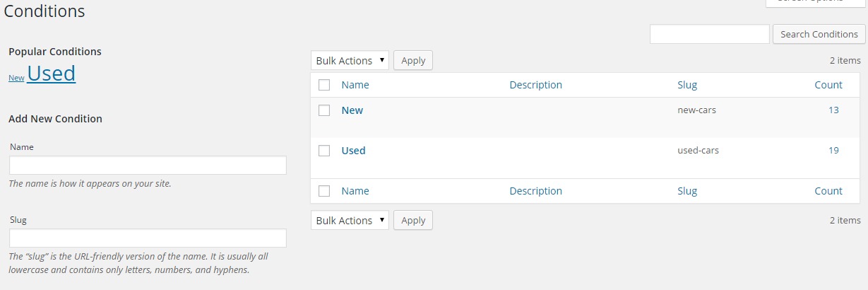Click the Search Conditions button
The height and width of the screenshot is (290, 868).
[x=819, y=34]
